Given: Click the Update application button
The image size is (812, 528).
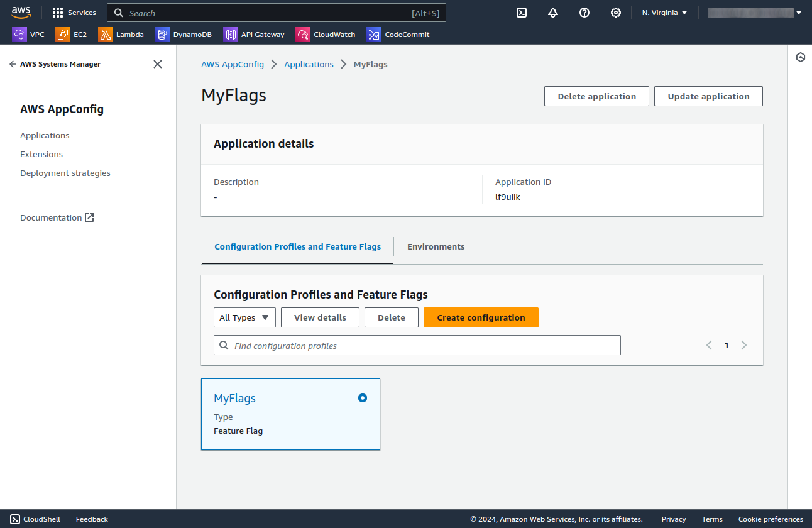Looking at the screenshot, I should point(708,96).
